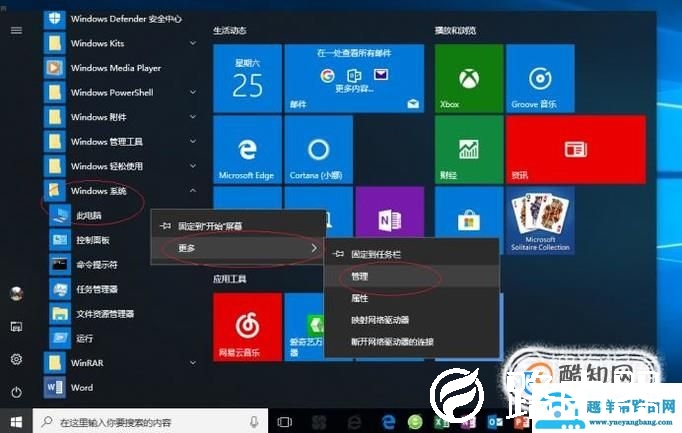Choose 断开网络驱动器的连接

point(412,342)
